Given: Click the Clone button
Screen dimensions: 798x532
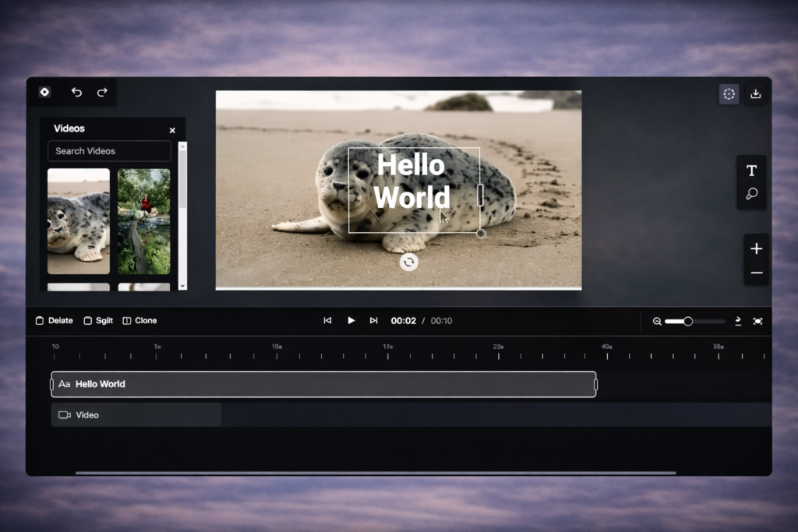Looking at the screenshot, I should (x=139, y=321).
